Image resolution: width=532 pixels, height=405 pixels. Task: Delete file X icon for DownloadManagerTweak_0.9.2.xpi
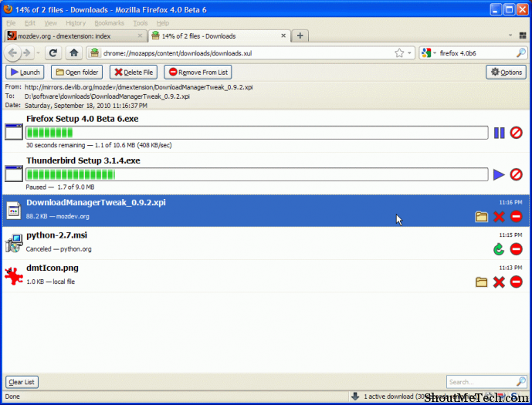point(499,217)
